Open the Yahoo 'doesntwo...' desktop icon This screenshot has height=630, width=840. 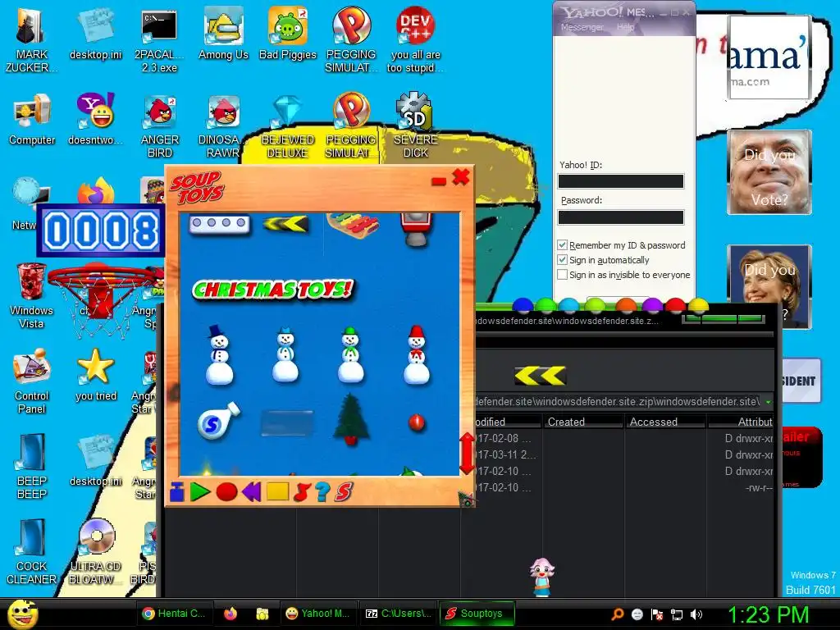click(95, 119)
